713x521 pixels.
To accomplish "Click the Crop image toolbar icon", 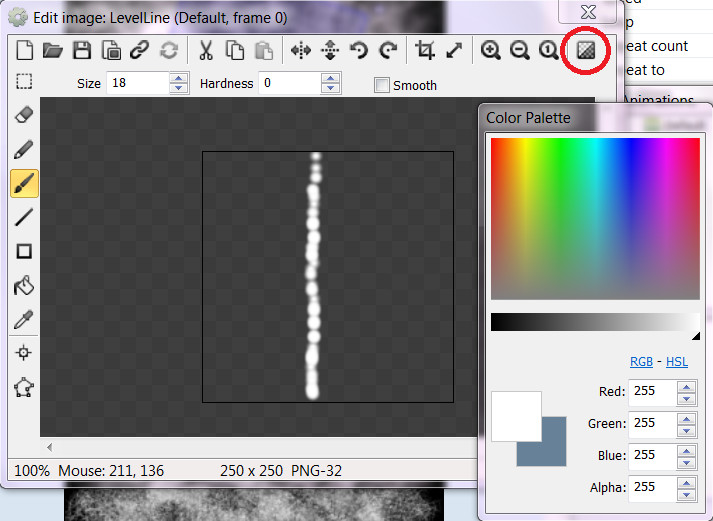I will (x=425, y=50).
